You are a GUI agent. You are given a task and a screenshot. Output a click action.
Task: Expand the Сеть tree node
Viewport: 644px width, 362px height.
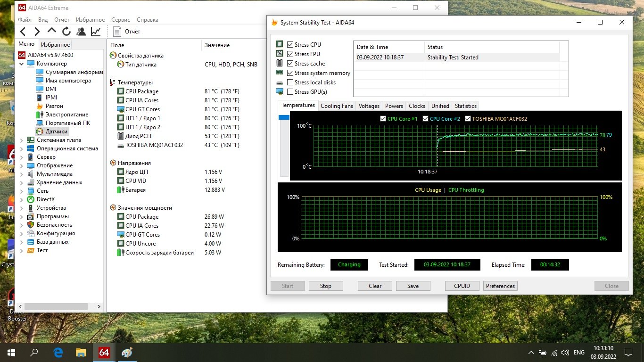[x=21, y=191]
